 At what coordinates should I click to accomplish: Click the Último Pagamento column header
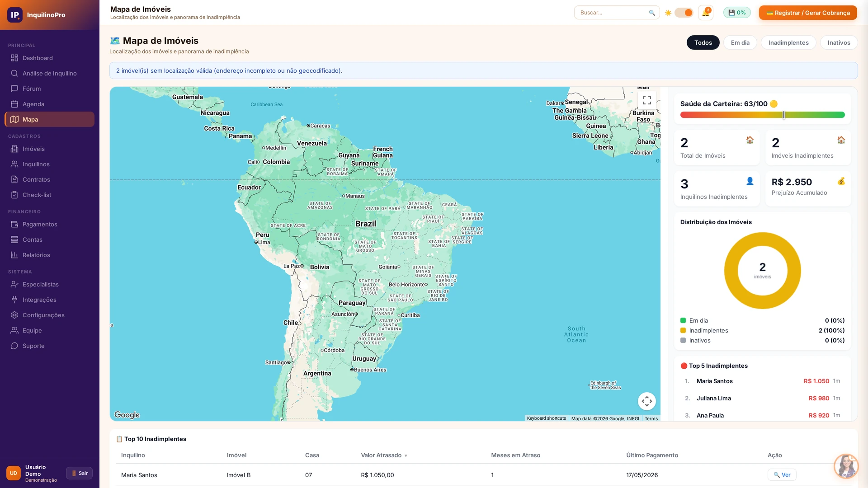pos(652,455)
